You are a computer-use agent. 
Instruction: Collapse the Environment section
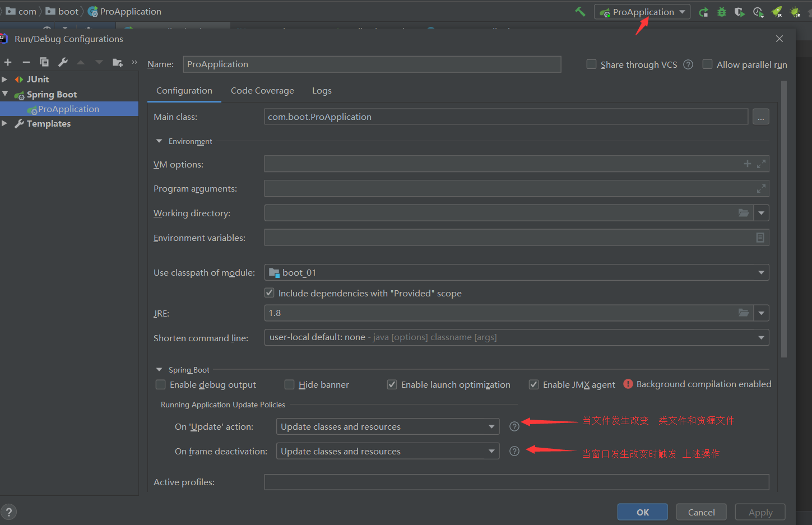159,141
